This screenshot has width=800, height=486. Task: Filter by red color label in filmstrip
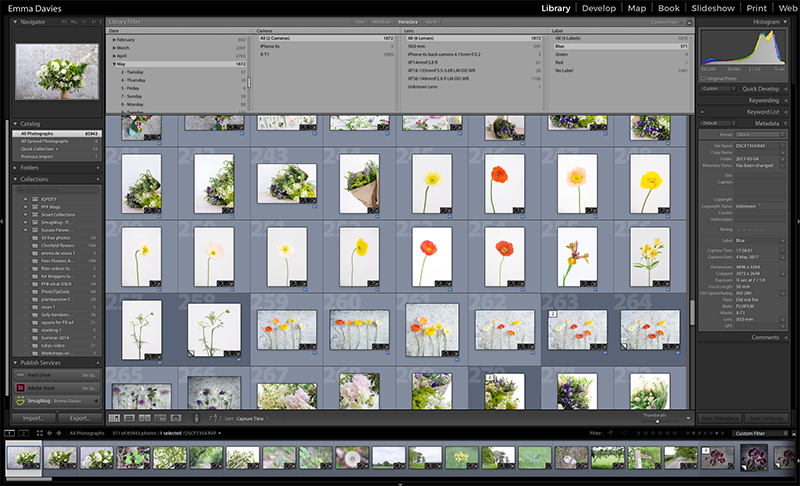[x=688, y=433]
